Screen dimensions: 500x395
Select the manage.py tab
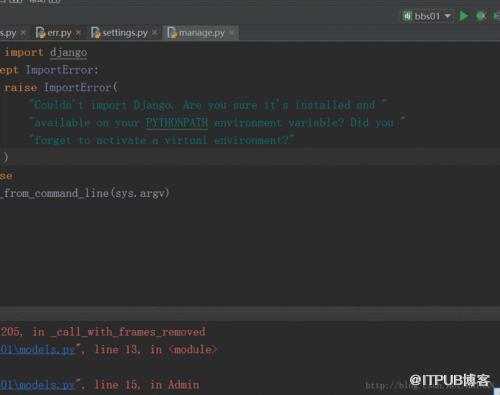pos(201,33)
